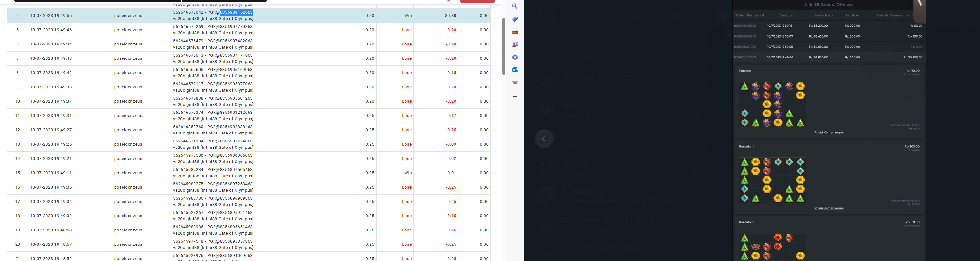Click Posisi Kemenangan link under Rp 300,00 Runtuhan
Image resolution: width=980 pixels, height=261 pixels.
pyautogui.click(x=829, y=208)
